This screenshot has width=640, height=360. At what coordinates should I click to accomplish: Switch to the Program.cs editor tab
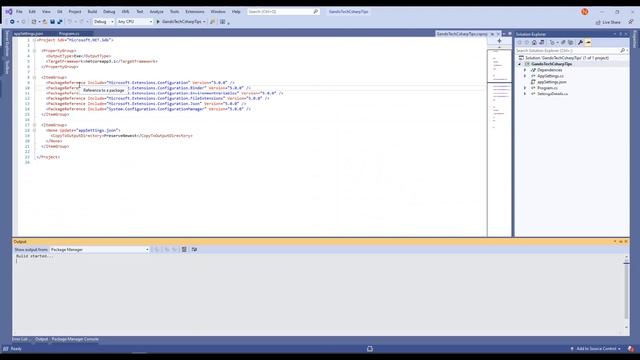pos(69,34)
